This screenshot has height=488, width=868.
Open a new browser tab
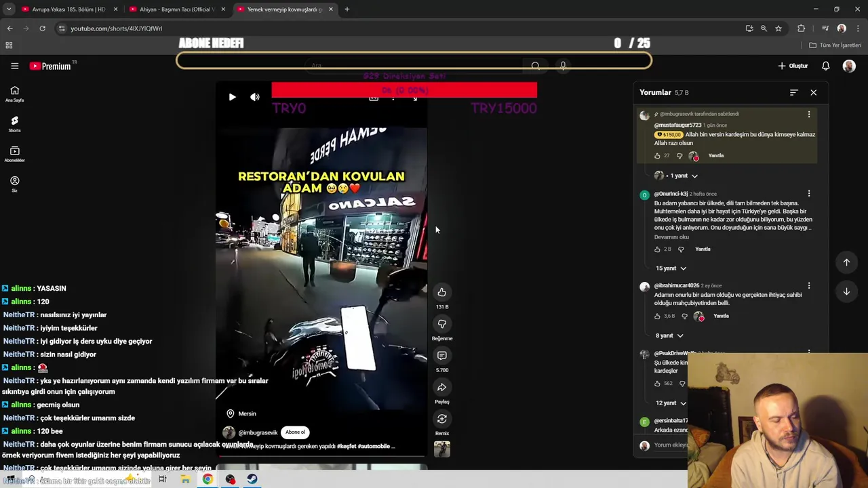point(347,9)
